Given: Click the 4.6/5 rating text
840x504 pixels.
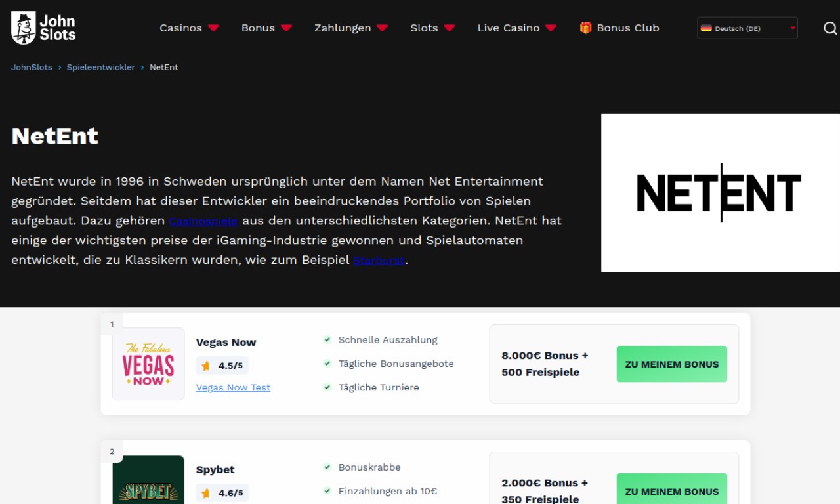Looking at the screenshot, I should 230,493.
